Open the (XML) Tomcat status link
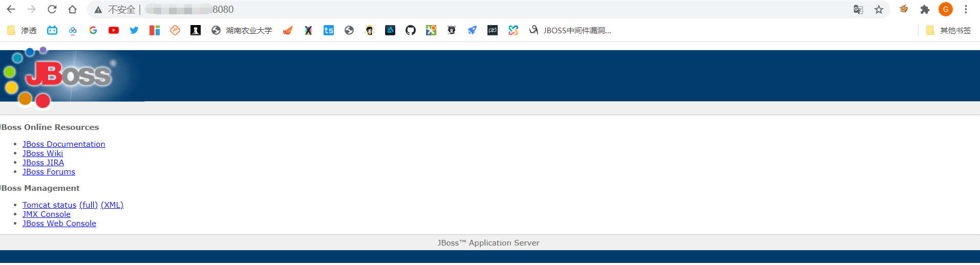This screenshot has height=265, width=980. click(112, 205)
